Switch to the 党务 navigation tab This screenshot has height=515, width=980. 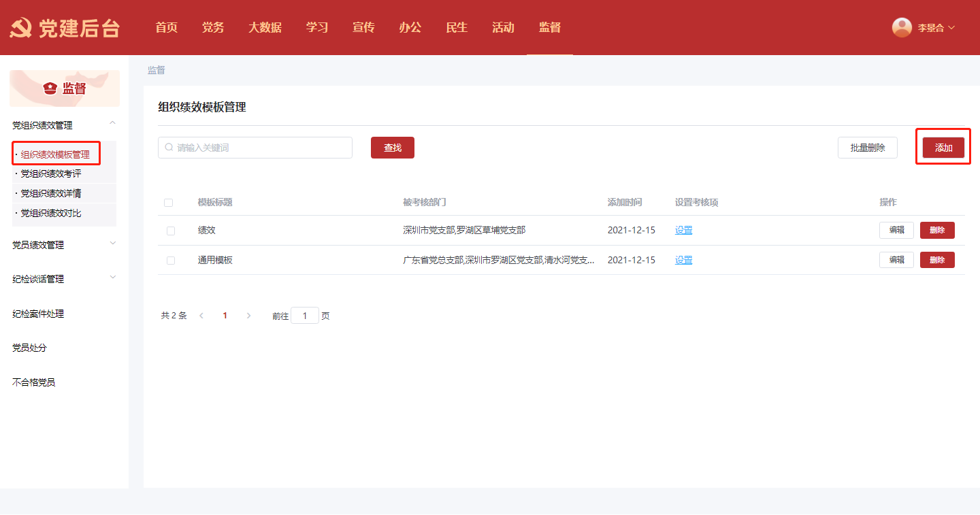[x=213, y=28]
